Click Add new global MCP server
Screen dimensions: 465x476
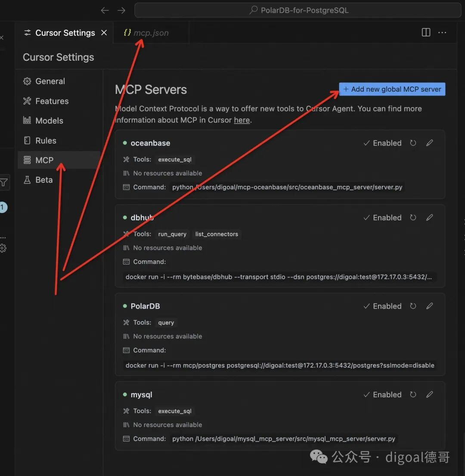[392, 89]
